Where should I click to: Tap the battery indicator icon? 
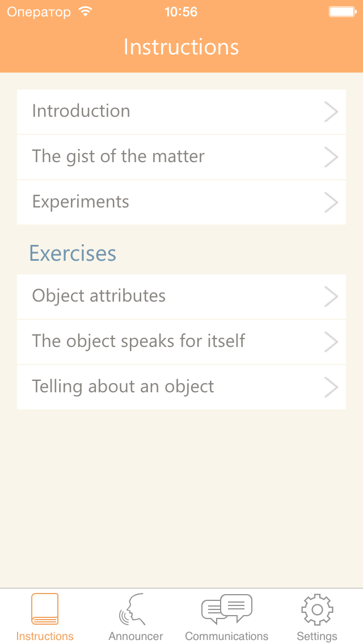tap(342, 12)
